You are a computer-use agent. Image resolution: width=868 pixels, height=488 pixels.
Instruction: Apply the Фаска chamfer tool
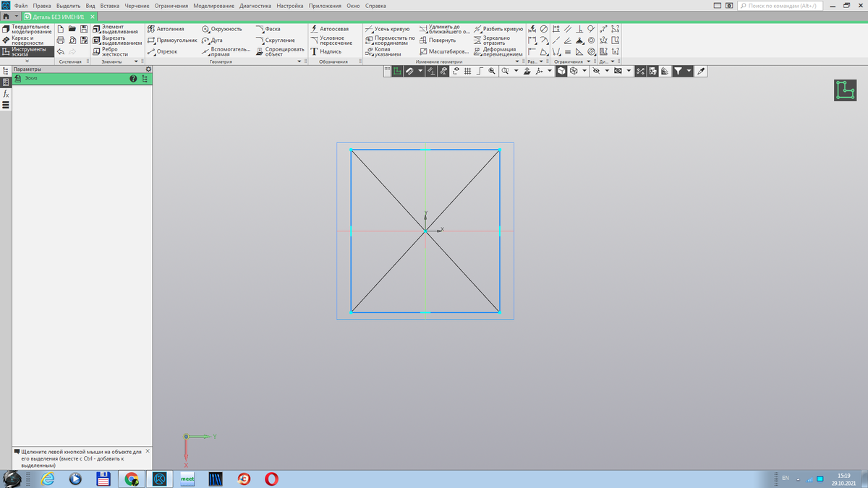tap(268, 29)
